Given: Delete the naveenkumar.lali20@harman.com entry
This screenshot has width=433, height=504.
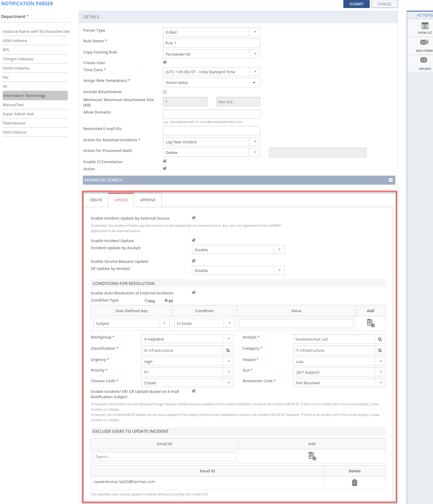Looking at the screenshot, I should coord(354,483).
